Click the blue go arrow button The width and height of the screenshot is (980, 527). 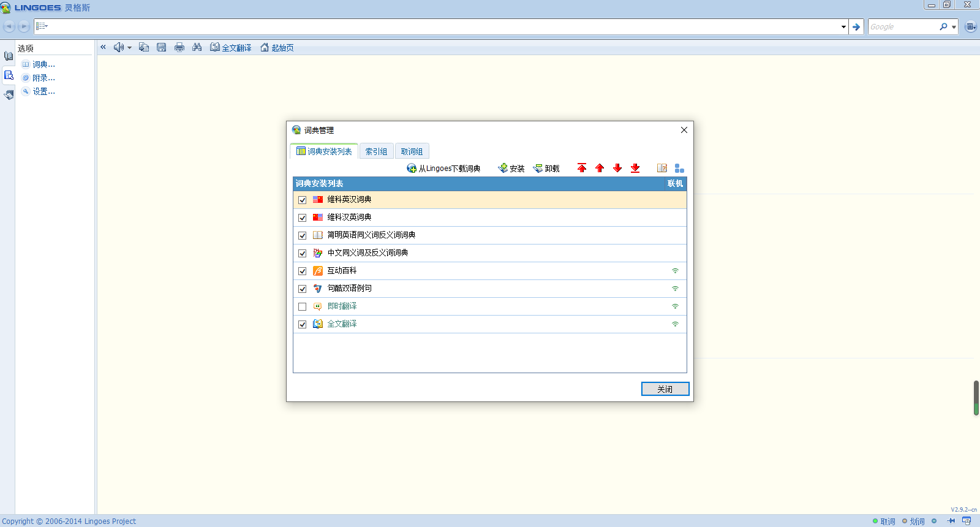(x=856, y=27)
